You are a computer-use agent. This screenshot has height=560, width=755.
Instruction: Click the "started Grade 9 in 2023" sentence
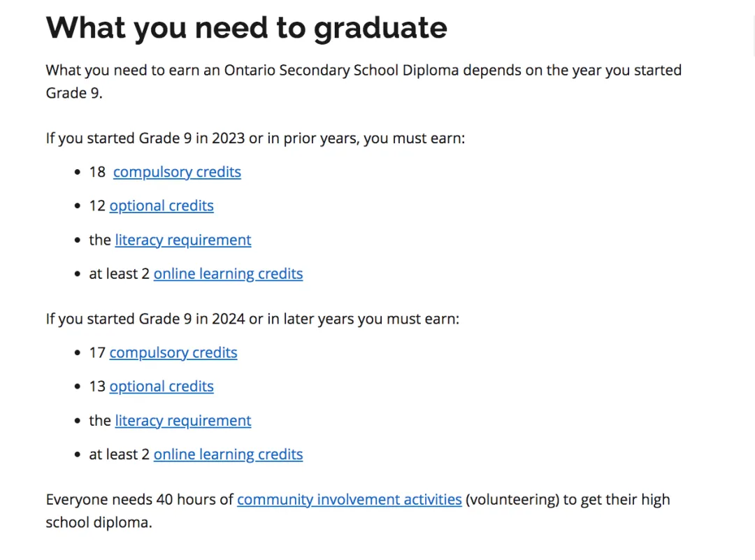point(255,138)
